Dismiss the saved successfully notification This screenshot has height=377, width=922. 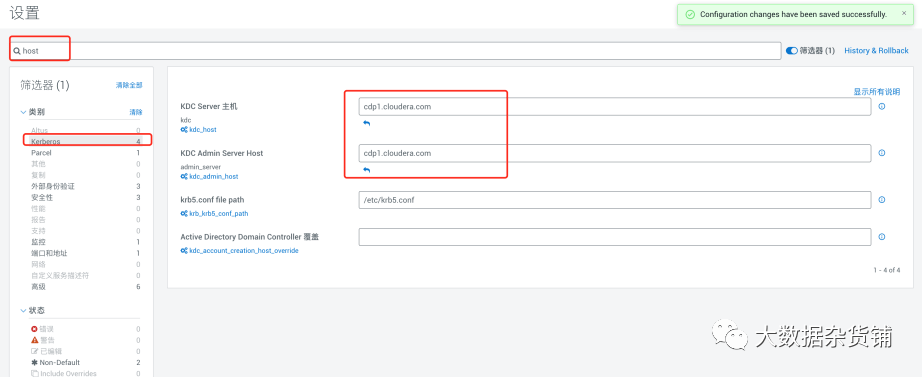[904, 13]
